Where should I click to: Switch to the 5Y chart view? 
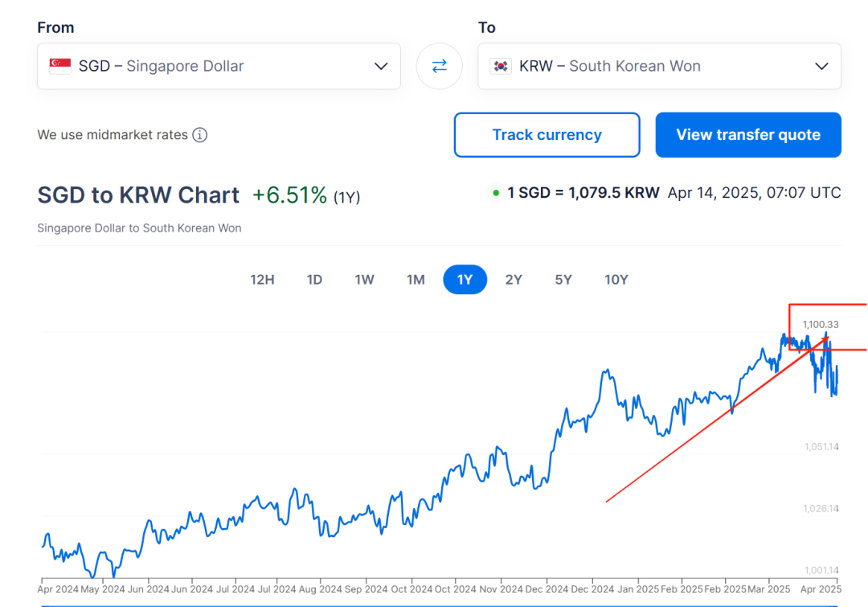[x=563, y=279]
